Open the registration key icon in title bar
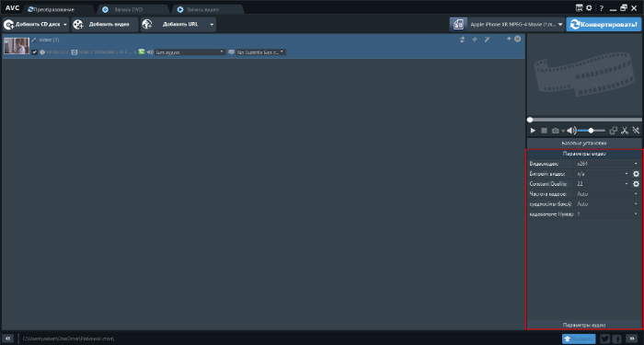Viewport: 644px width, 345px height. (580, 7)
